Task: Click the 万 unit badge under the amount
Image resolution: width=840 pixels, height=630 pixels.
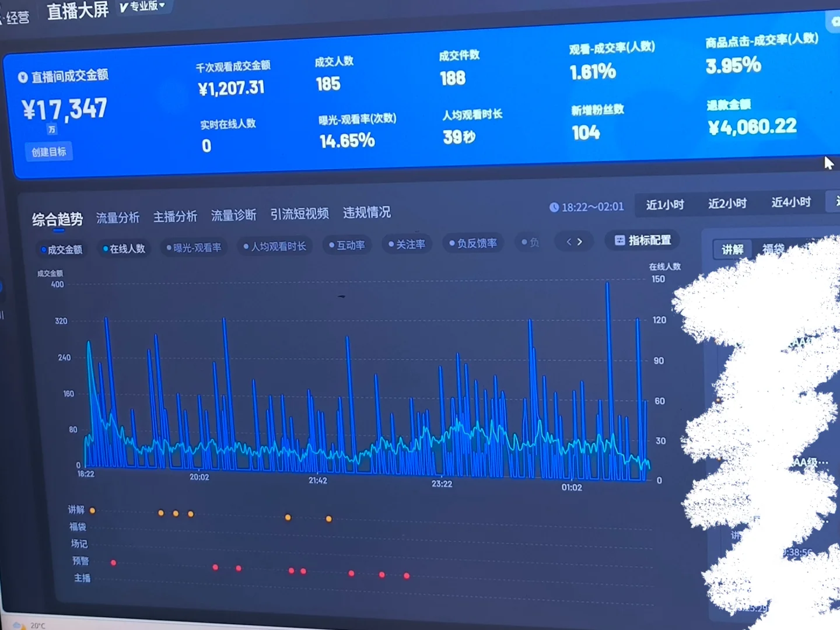Action: (x=52, y=129)
